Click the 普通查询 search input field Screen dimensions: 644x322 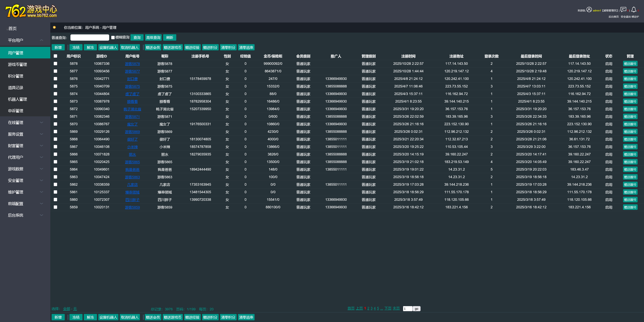coord(90,38)
